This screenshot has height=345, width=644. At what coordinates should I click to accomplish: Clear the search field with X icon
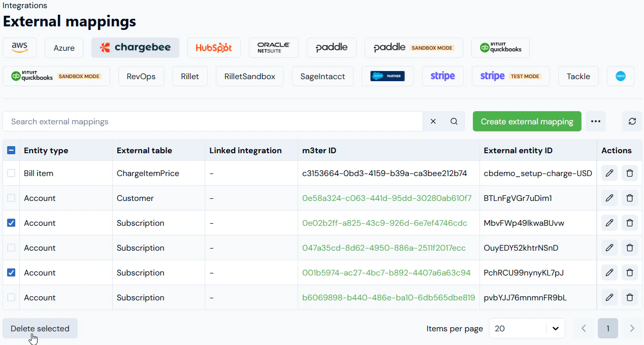tap(433, 122)
